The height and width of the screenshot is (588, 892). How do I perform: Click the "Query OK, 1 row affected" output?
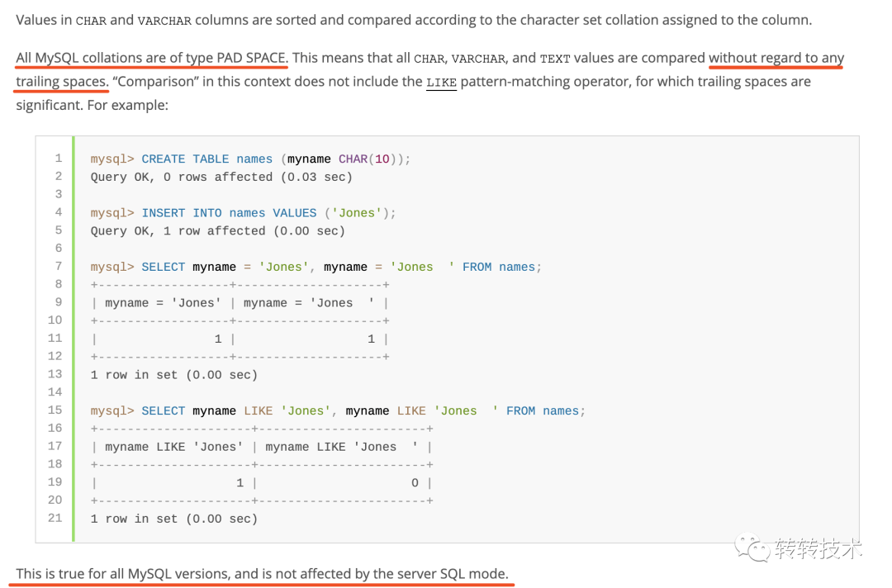point(217,231)
